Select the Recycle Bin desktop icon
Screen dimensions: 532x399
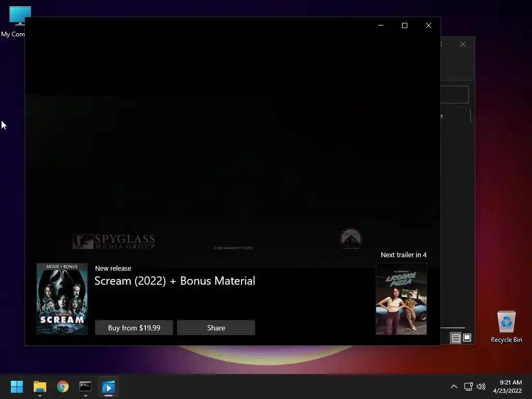506,327
